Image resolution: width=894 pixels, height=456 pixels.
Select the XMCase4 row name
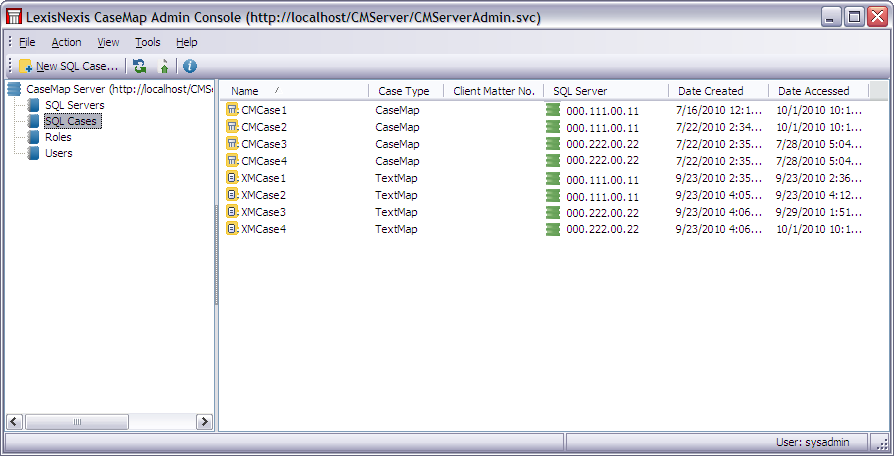263,230
